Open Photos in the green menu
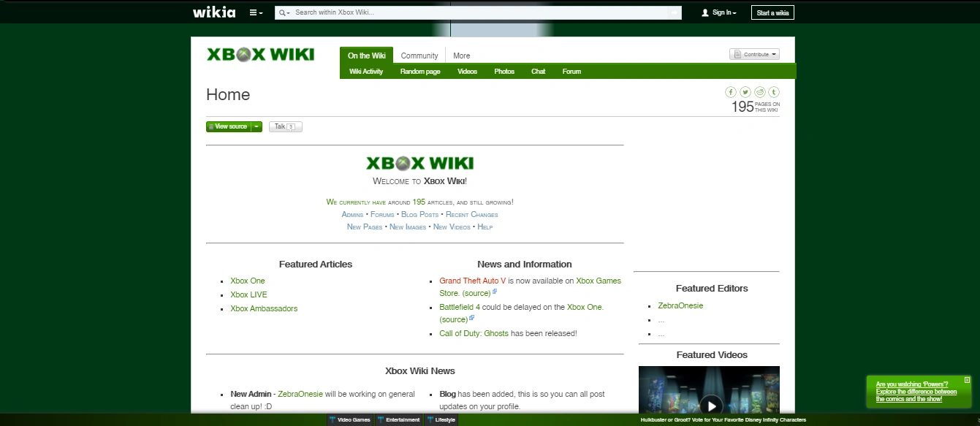This screenshot has width=980, height=426. click(x=504, y=72)
